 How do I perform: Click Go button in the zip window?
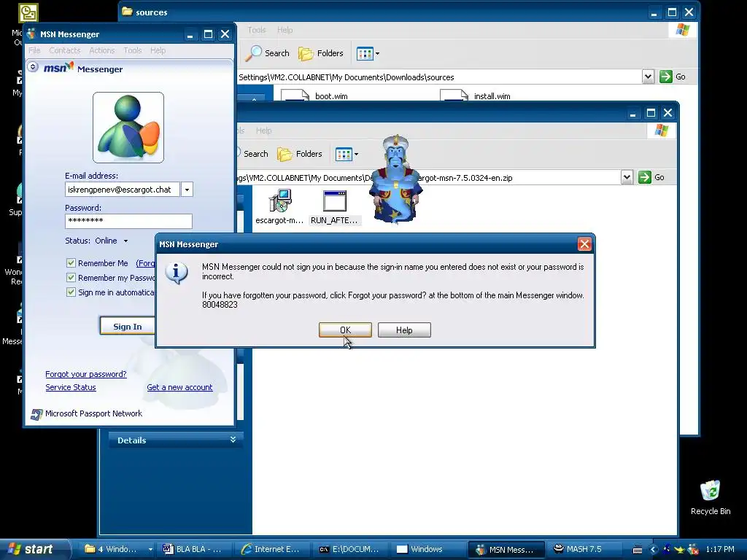(651, 177)
